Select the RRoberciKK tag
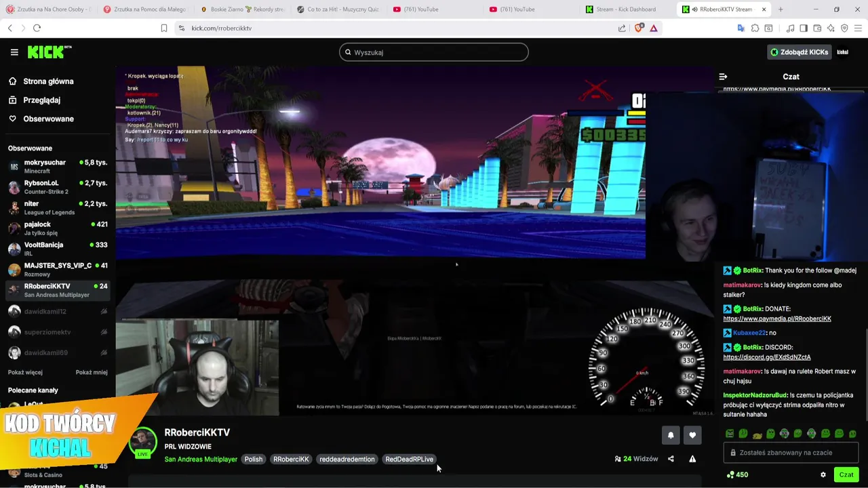868x488 pixels. [x=291, y=460]
